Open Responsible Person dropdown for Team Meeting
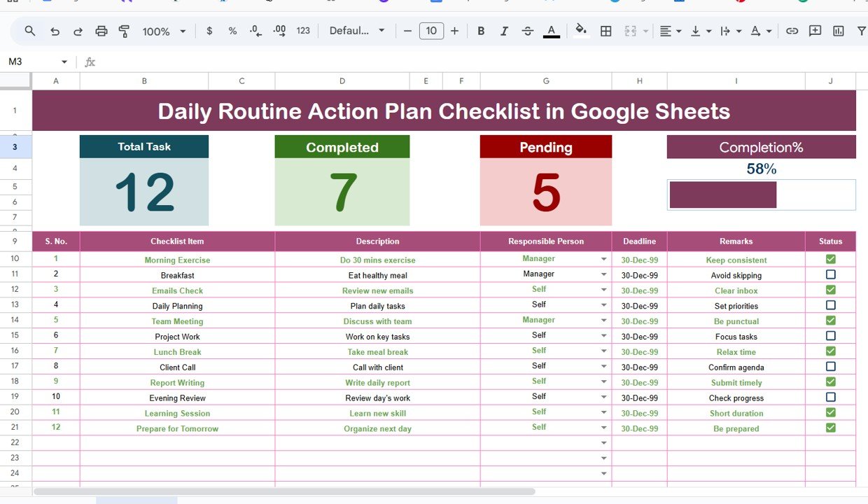 [x=603, y=321]
